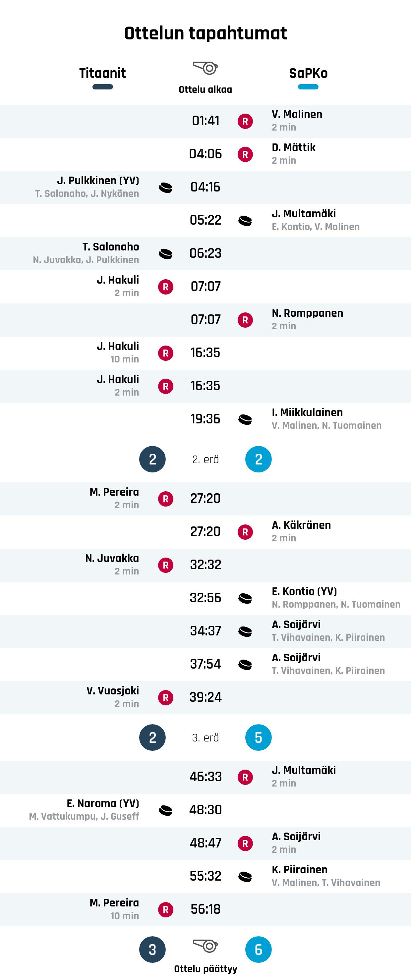Click puck icon for E. Naroma goal at 48:30
Screen dimensions: 411x980
tap(165, 810)
